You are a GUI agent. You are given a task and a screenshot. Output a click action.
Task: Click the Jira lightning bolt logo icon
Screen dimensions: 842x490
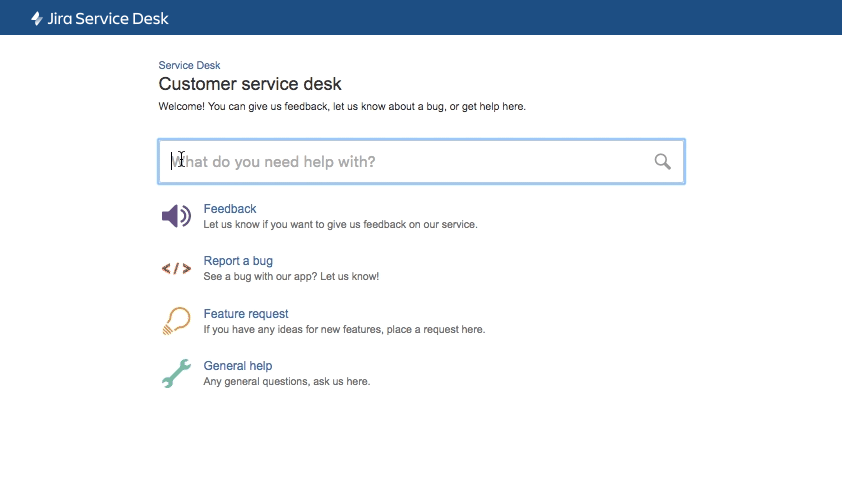[x=37, y=18]
